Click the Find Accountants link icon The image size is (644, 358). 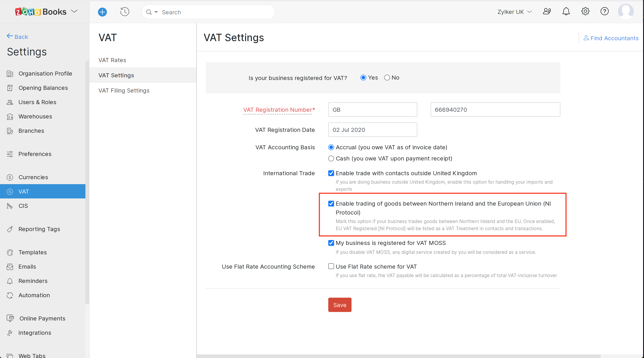585,38
